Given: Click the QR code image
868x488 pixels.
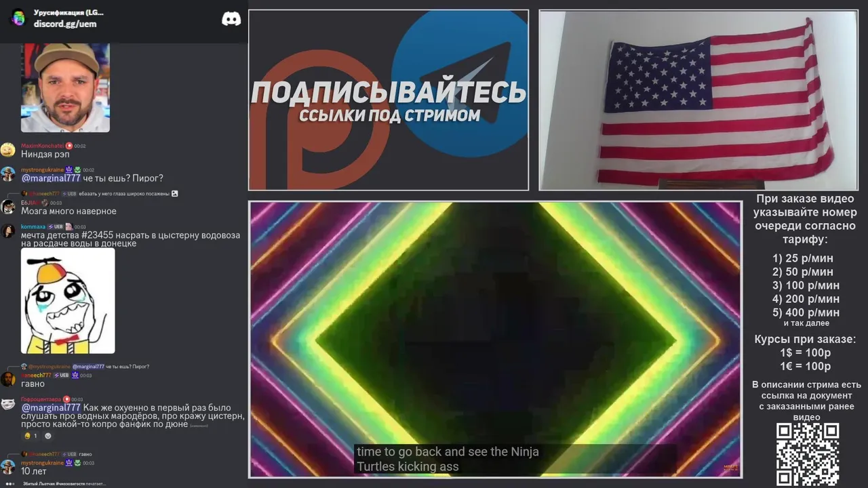Looking at the screenshot, I should click(x=807, y=454).
